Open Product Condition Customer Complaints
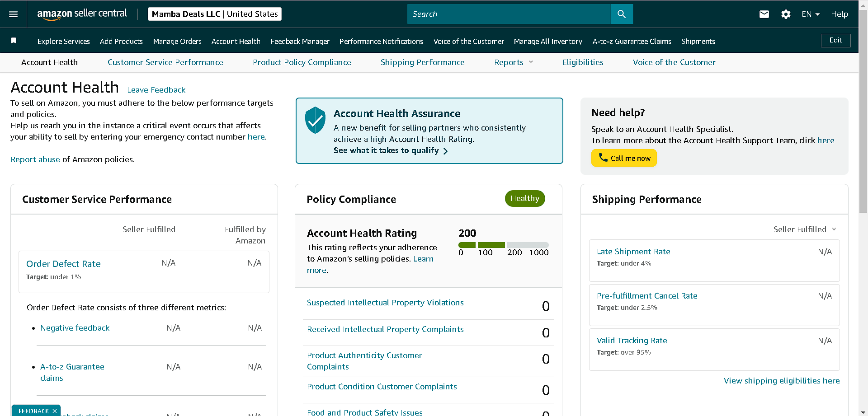Viewport: 868px width, 416px height. (x=382, y=387)
